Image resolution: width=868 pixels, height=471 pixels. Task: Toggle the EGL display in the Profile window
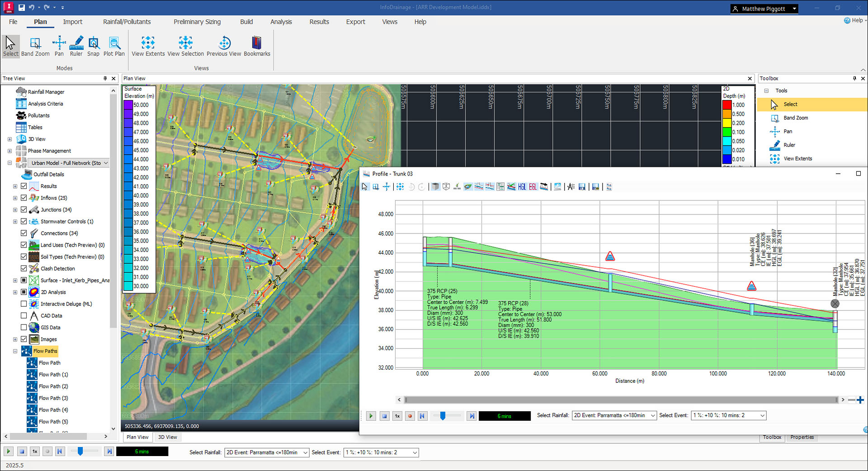click(533, 186)
